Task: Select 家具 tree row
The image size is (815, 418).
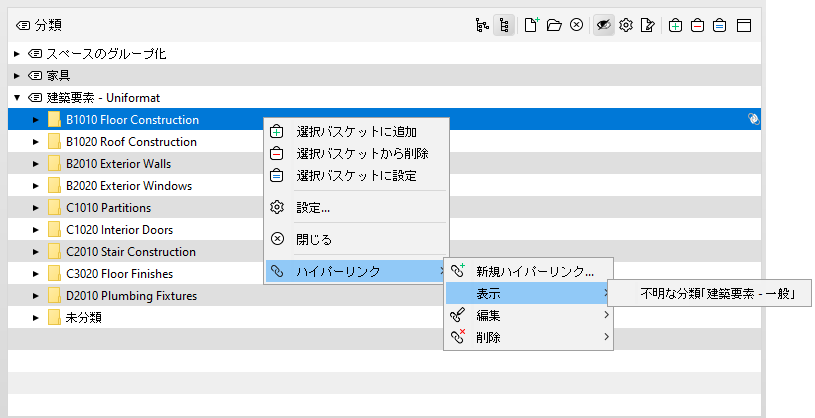Action: (384, 76)
